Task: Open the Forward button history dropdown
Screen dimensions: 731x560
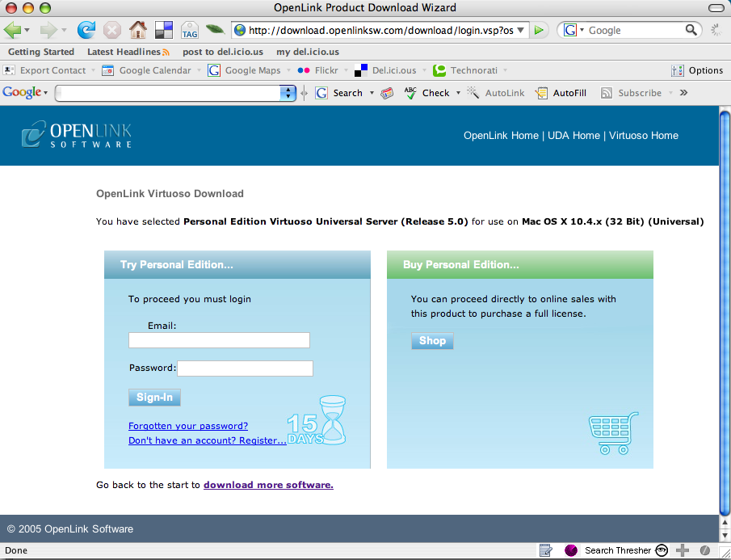Action: (x=64, y=31)
